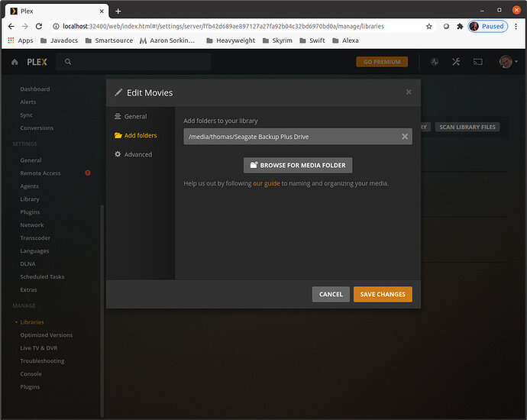Open Extras settings
Viewport: 527px width, 420px height.
(28, 289)
